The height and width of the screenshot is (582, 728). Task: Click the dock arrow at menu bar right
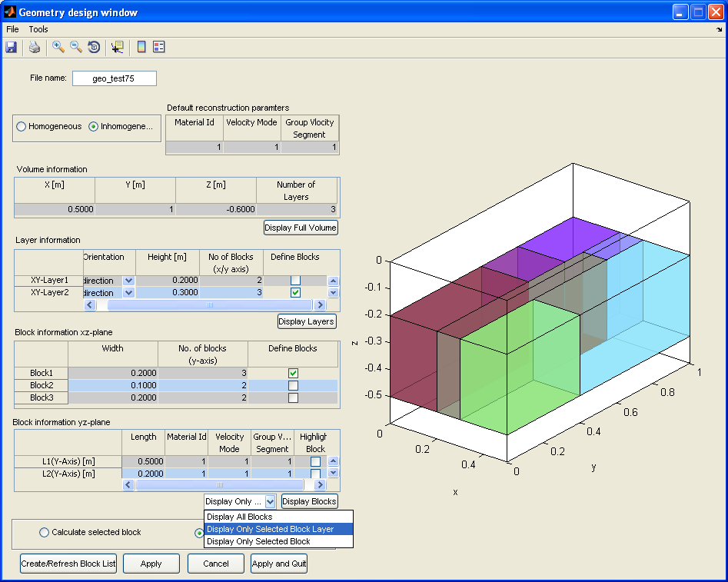720,29
